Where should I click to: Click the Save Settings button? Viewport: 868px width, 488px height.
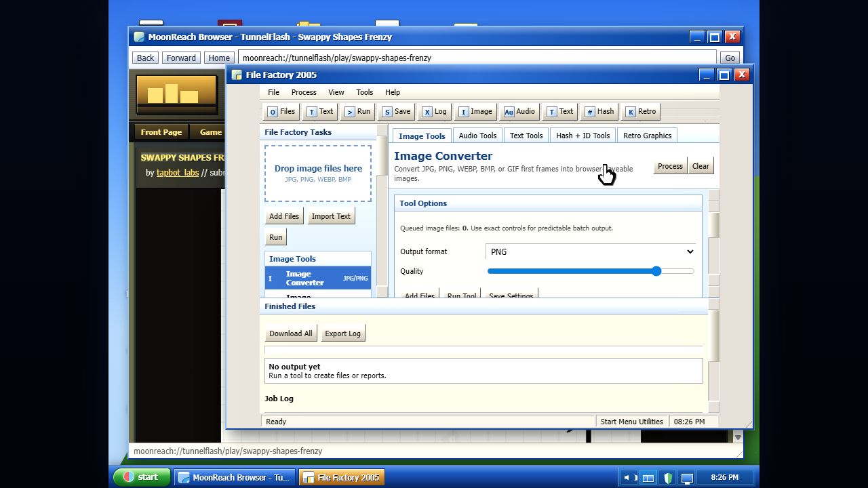(x=511, y=293)
